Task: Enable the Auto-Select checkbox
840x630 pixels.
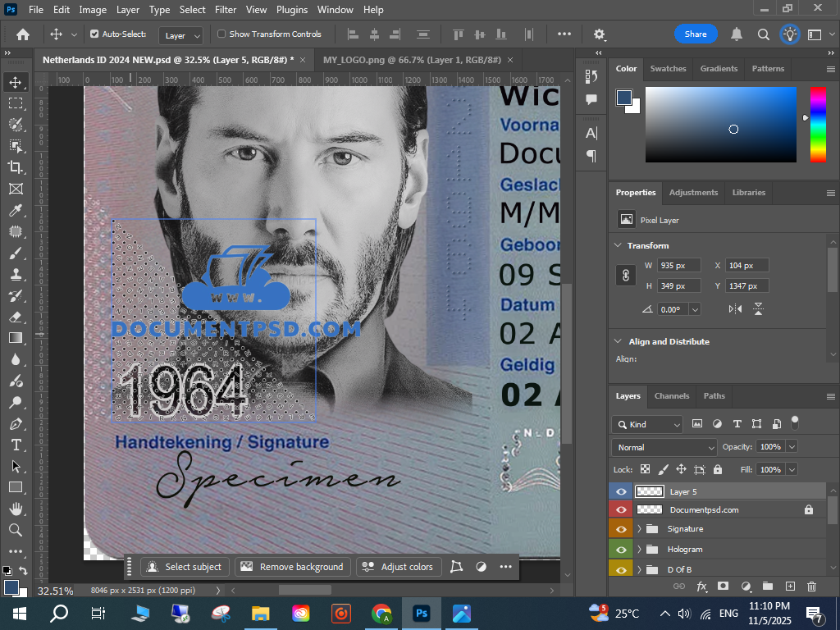Action: click(x=94, y=34)
